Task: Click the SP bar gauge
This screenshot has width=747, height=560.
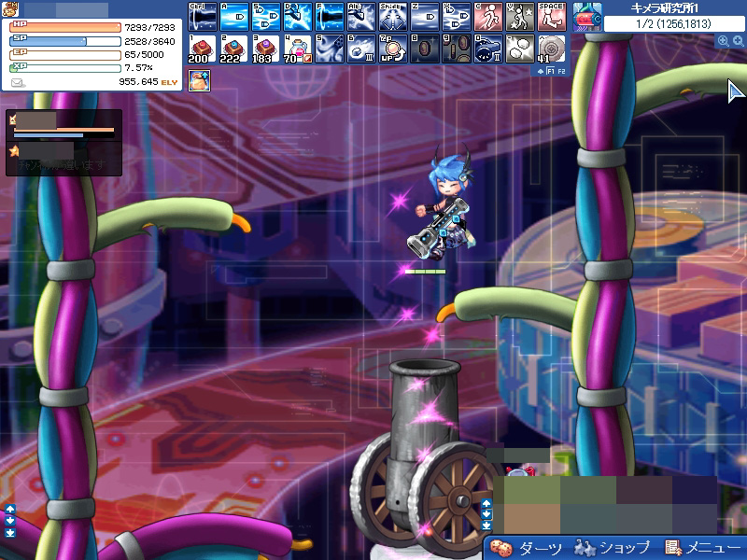Action: [x=65, y=41]
